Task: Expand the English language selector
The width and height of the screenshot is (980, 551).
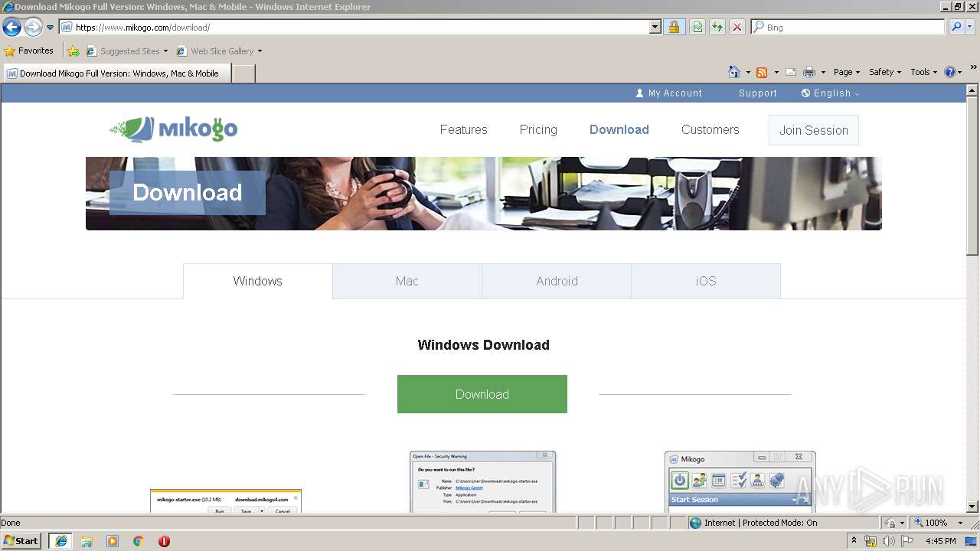Action: point(830,93)
